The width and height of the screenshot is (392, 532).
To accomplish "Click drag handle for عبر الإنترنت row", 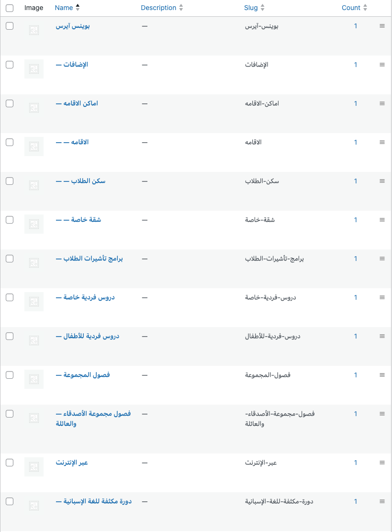I will click(x=382, y=463).
